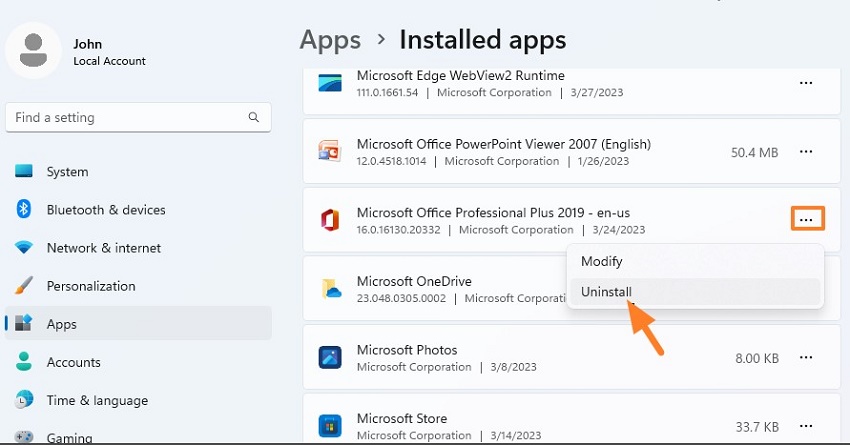
Task: Focus the Find a setting search box
Action: tap(125, 118)
